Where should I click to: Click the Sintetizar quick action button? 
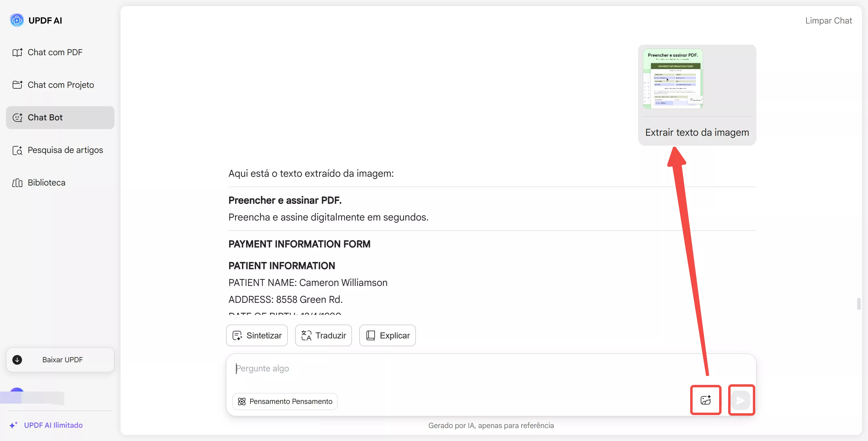[x=257, y=335]
